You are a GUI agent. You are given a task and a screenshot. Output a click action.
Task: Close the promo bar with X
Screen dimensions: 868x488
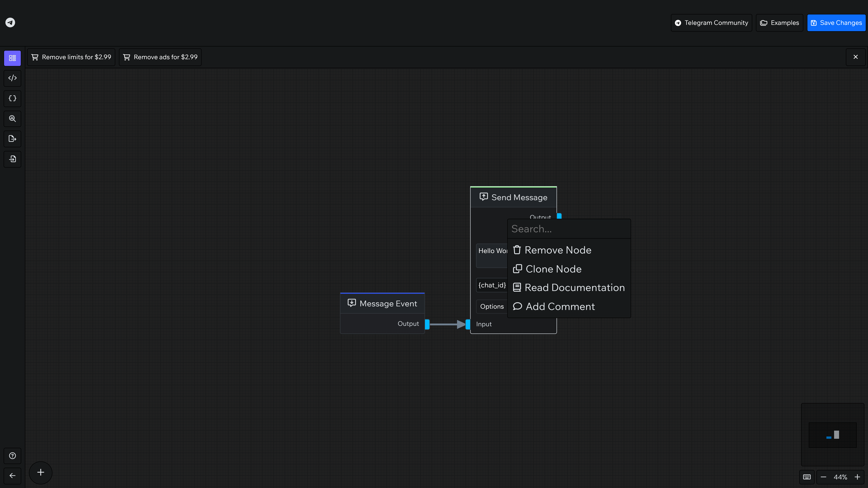(x=856, y=57)
